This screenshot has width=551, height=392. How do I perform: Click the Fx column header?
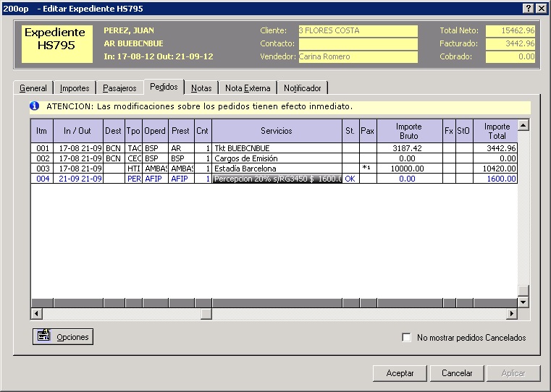click(x=449, y=131)
